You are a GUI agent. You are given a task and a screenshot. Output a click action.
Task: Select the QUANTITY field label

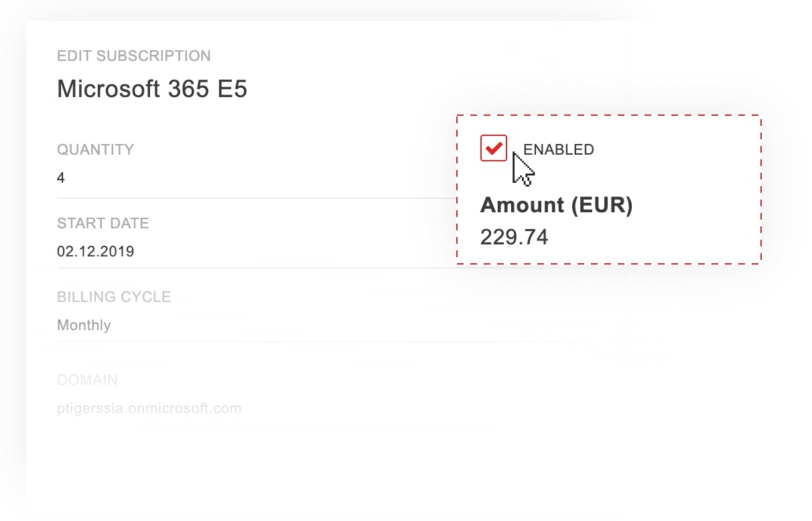(95, 149)
